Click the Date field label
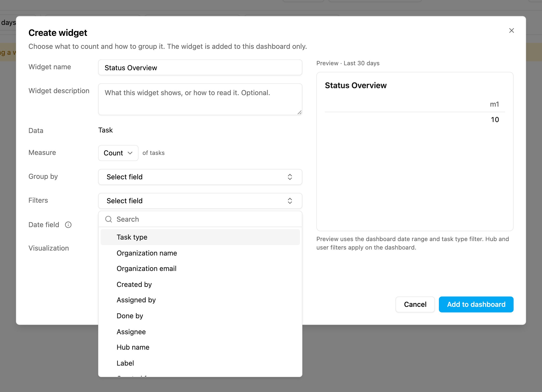542x392 pixels. click(44, 225)
